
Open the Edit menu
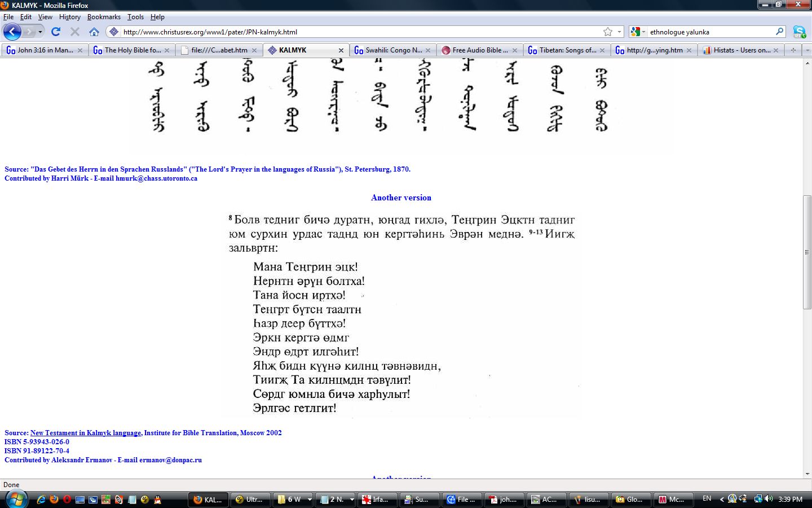[x=26, y=17]
